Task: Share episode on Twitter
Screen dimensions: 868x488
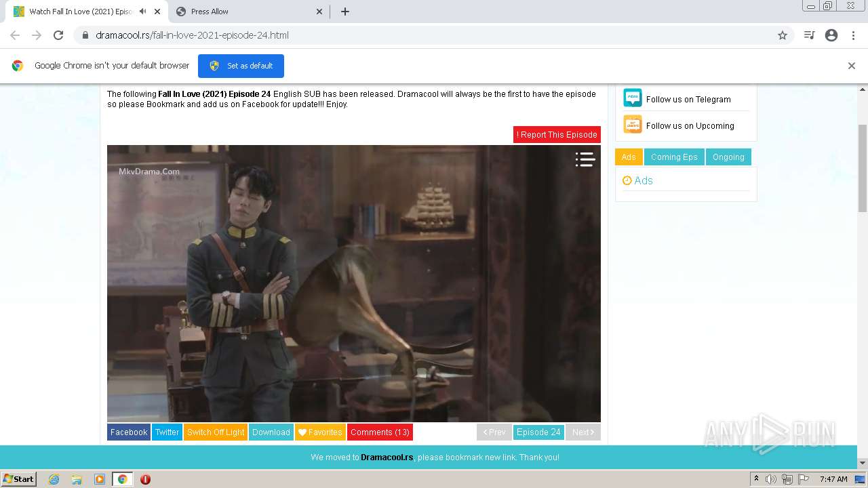Action: [167, 432]
